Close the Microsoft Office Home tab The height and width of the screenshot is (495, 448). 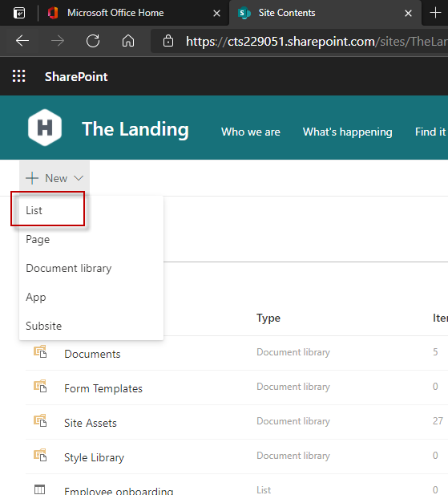point(216,14)
